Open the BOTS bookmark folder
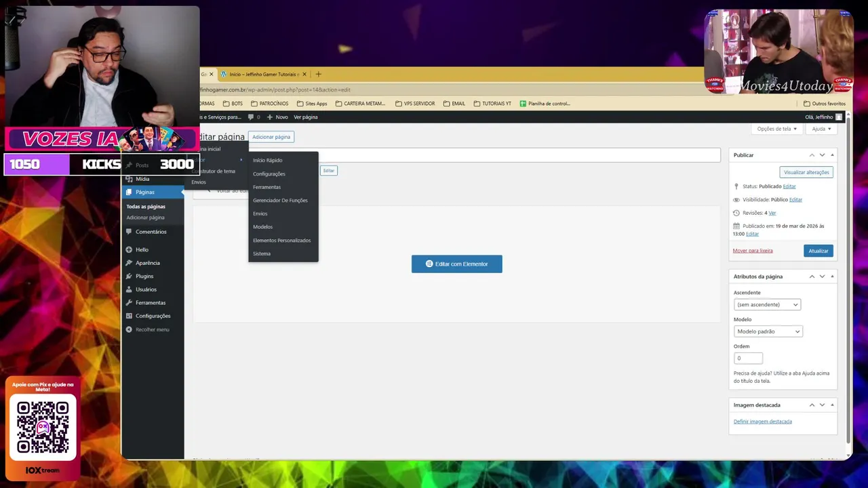This screenshot has width=868, height=488. point(233,104)
